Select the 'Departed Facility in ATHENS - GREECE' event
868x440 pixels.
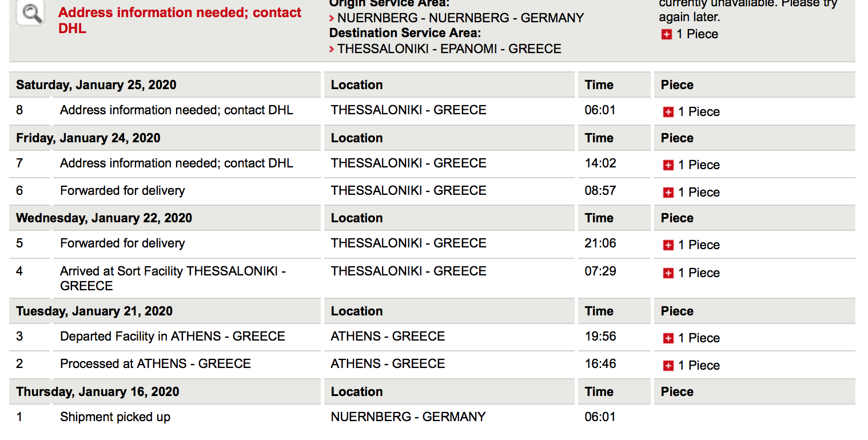172,336
